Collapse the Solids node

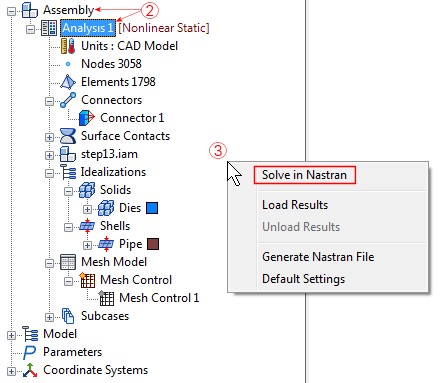click(x=68, y=191)
